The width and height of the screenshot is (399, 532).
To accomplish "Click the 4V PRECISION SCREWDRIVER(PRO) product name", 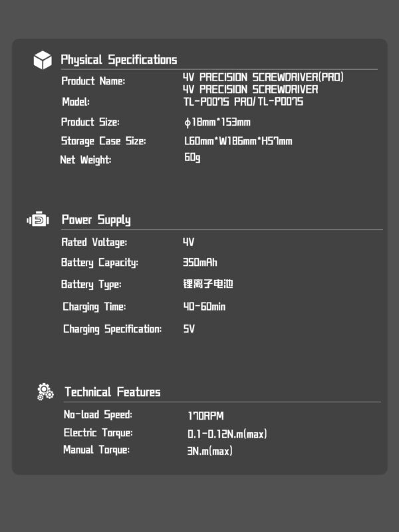I will tap(263, 78).
